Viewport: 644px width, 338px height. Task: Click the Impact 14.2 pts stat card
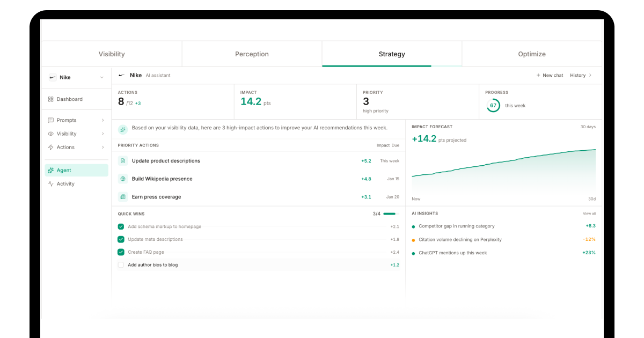coord(295,102)
